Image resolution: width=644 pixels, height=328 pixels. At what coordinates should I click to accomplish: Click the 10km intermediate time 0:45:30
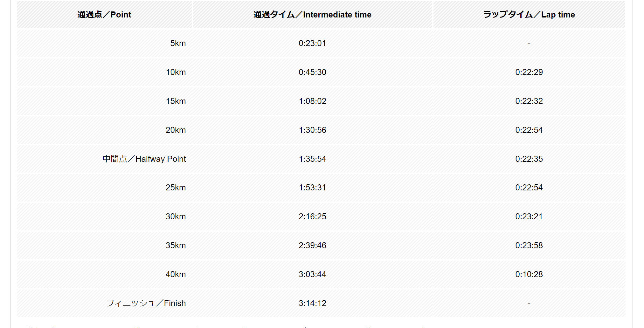[312, 72]
